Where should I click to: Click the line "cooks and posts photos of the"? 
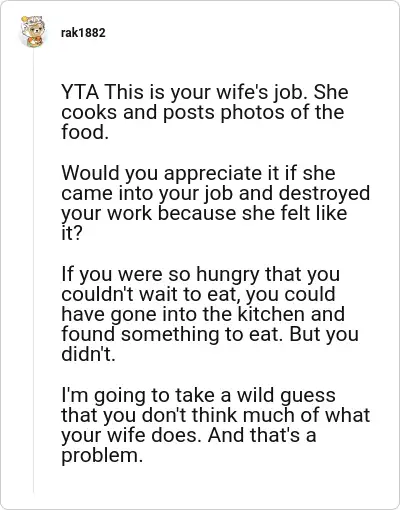pyautogui.click(x=203, y=112)
